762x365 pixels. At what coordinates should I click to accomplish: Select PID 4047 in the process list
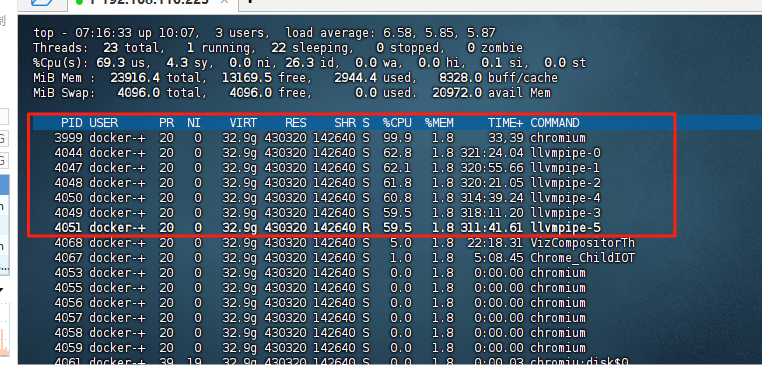69,168
